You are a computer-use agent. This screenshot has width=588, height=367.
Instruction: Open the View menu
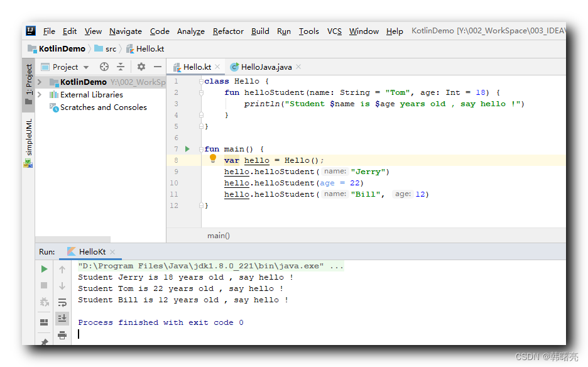(x=93, y=31)
